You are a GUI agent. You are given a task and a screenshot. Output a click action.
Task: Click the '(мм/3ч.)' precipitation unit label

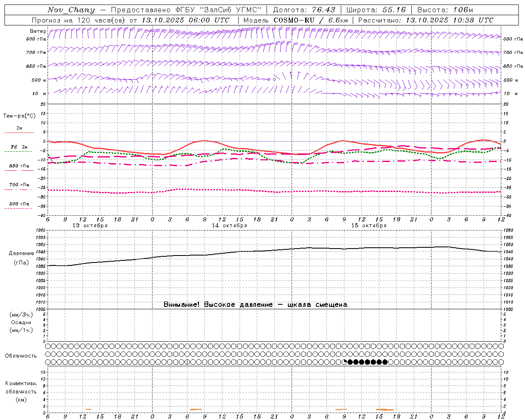click(21, 315)
